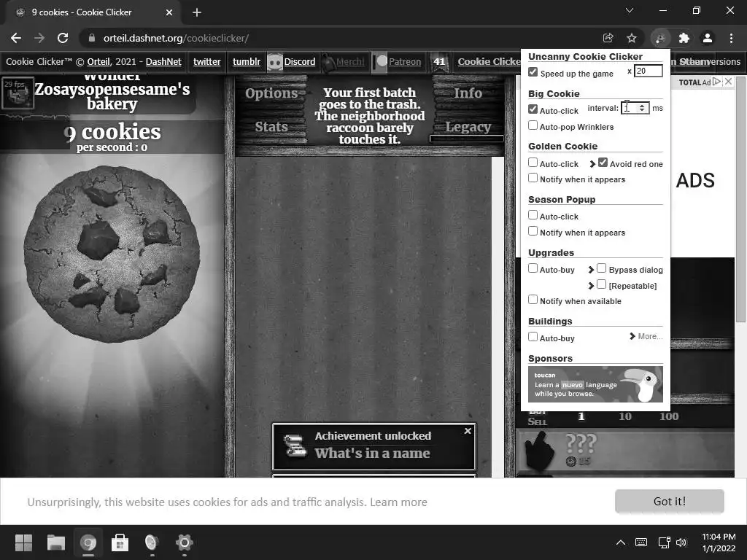This screenshot has width=747, height=560.
Task: Open the Windows Start menu
Action: point(23,542)
